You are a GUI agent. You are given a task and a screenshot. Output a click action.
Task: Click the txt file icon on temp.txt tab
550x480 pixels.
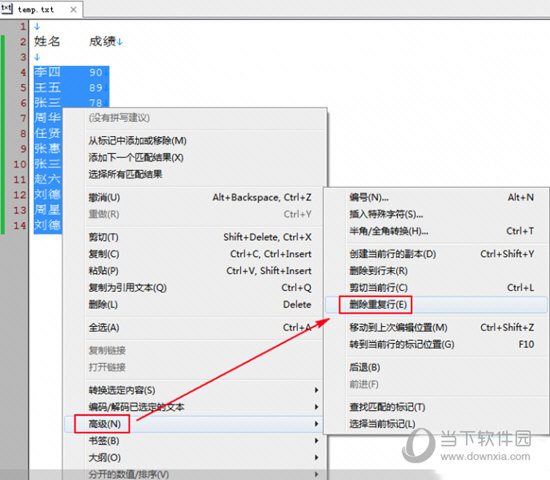(7, 8)
